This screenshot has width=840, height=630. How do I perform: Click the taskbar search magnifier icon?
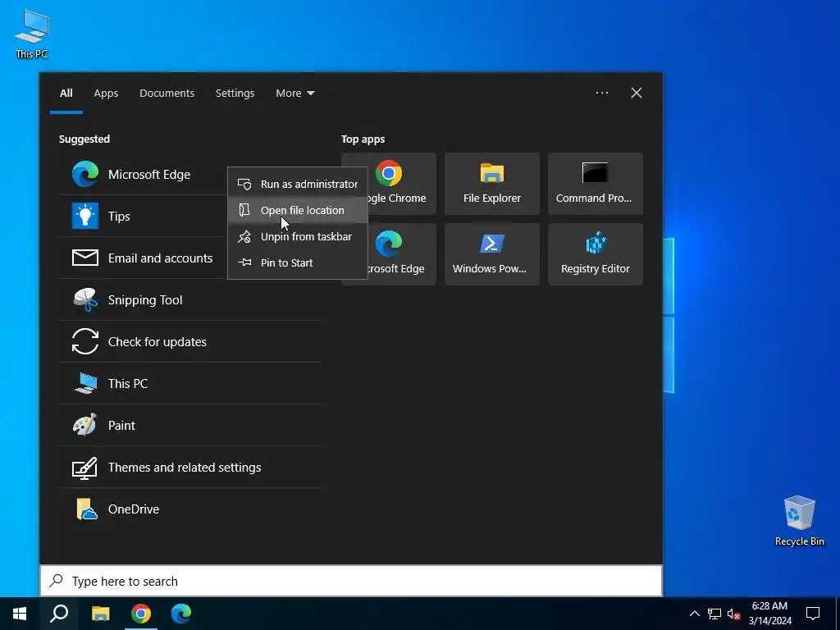(59, 614)
